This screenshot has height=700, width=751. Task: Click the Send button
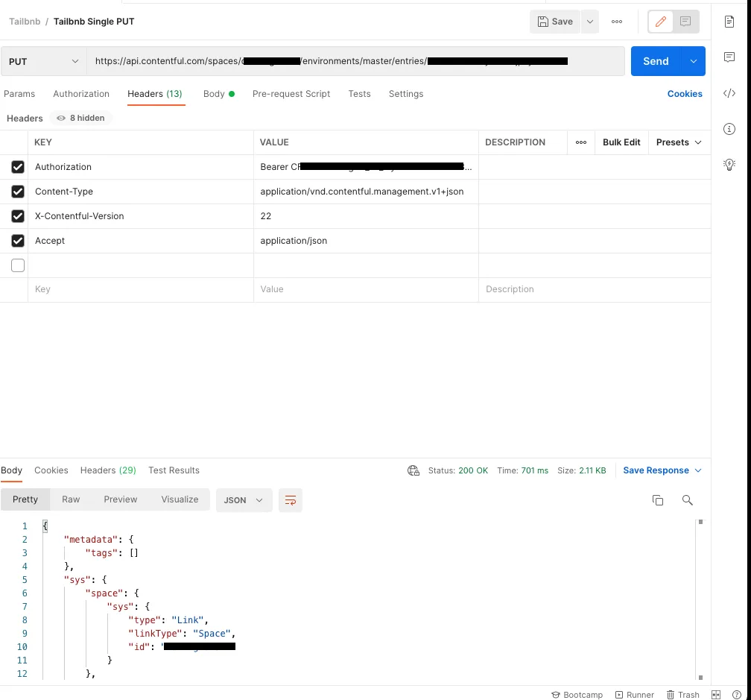point(656,61)
